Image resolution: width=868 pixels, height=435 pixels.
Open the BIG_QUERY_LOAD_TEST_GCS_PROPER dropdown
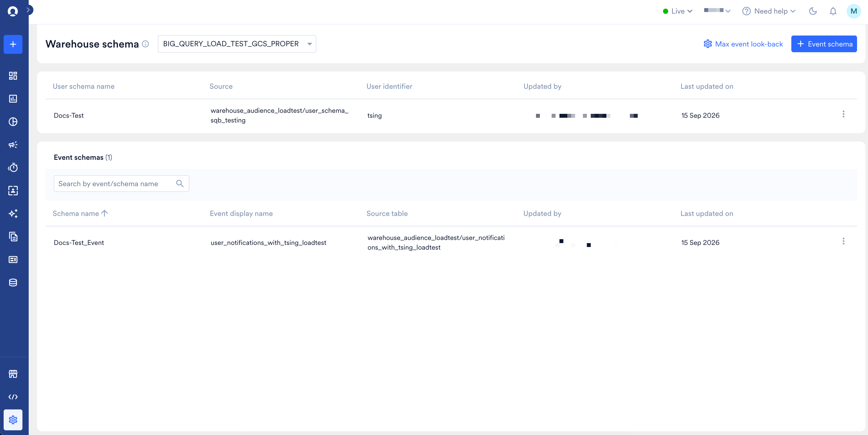[x=237, y=44]
